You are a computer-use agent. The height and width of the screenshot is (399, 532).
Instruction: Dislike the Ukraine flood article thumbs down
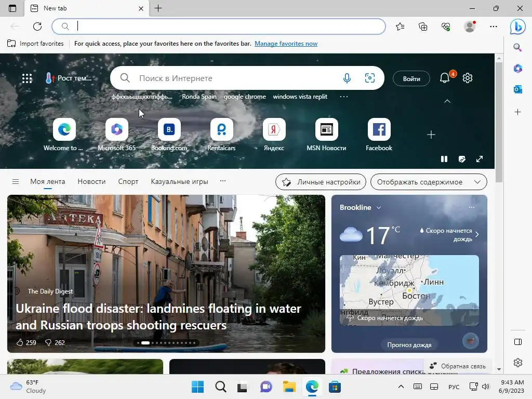click(48, 343)
